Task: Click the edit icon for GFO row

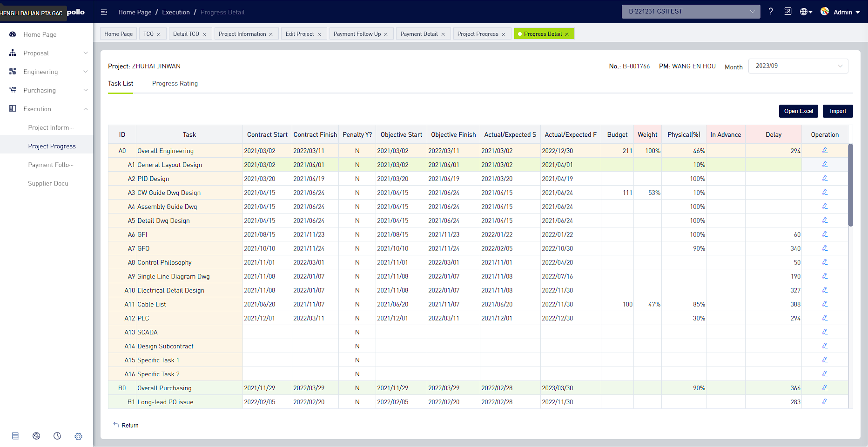Action: pos(825,248)
